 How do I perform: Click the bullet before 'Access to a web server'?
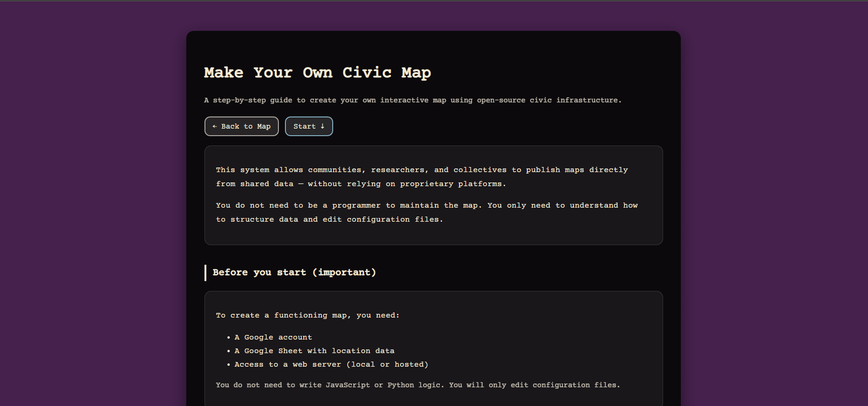[228, 364]
